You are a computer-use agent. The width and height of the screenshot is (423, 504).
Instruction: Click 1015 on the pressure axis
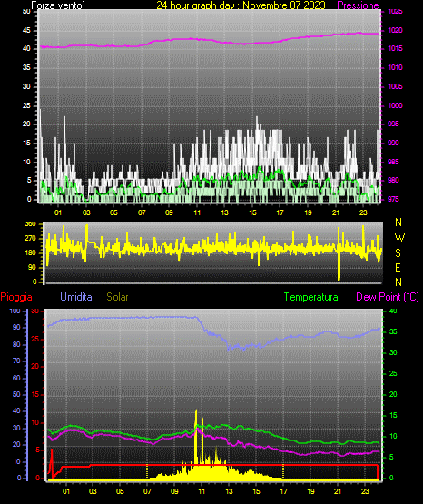[x=395, y=48]
